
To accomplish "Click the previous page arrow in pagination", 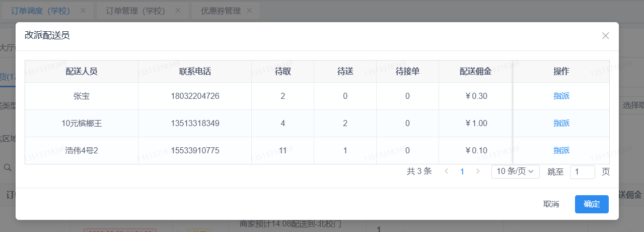I will coord(447,171).
